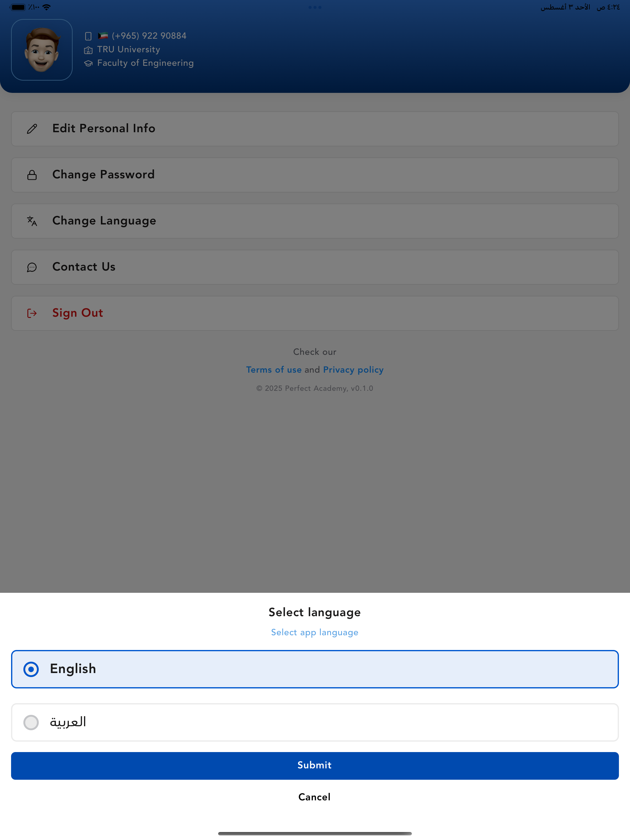Viewport: 630px width, 840px height.
Task: Choose the Arabic language option row
Action: (x=315, y=722)
